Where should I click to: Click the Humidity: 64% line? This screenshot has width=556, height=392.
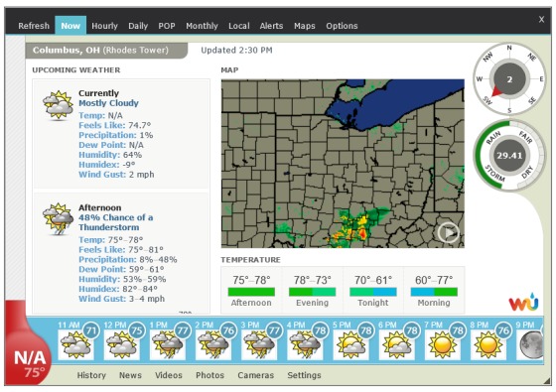[x=110, y=155]
